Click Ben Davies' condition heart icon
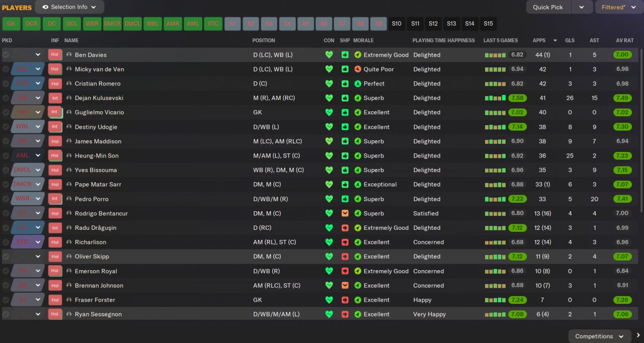This screenshot has width=644, height=343. 329,55
